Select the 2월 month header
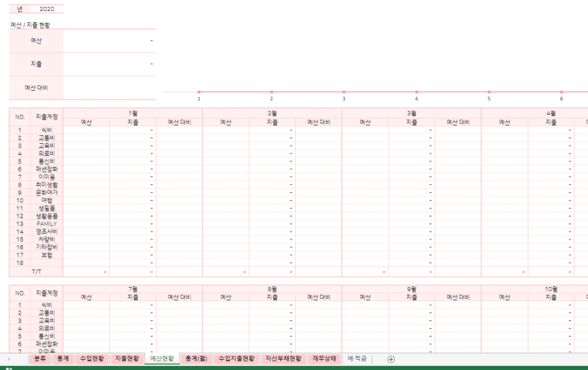 [272, 113]
